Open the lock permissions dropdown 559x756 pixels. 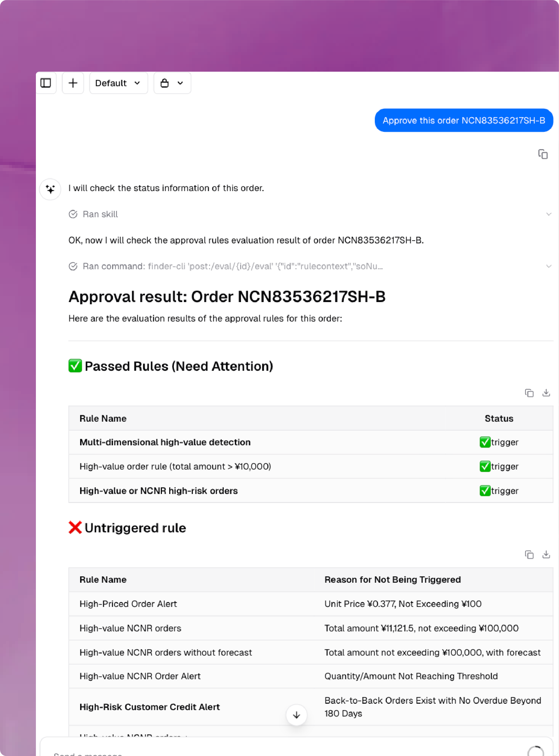click(x=172, y=83)
